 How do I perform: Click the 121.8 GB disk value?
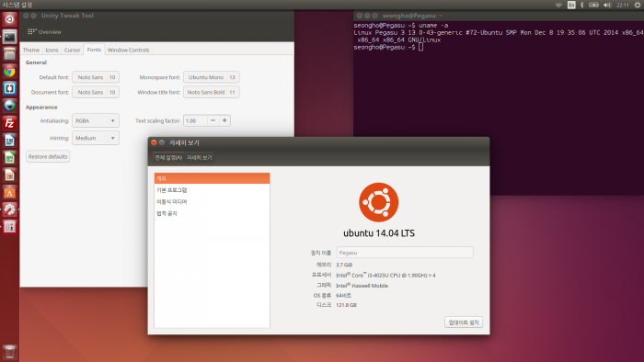346,305
